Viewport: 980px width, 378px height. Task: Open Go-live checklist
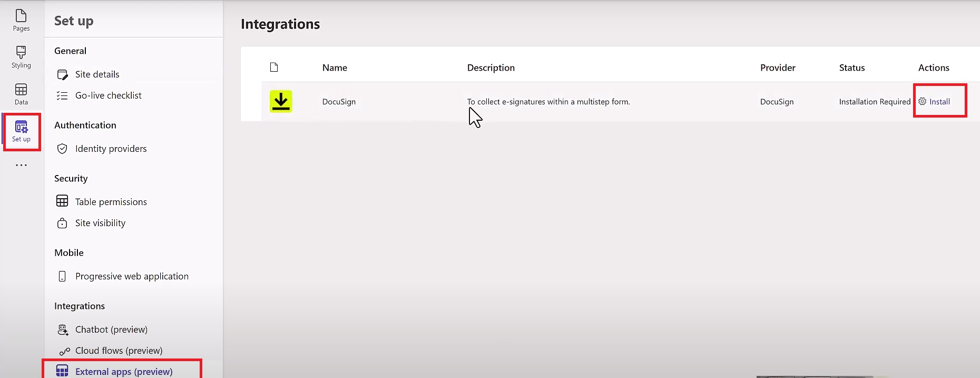pos(108,95)
